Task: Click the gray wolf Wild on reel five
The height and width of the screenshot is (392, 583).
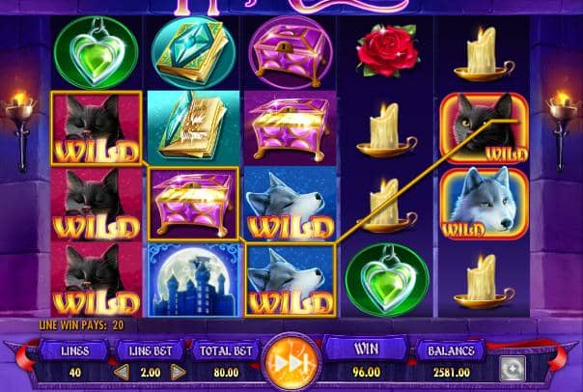Action: coord(485,204)
